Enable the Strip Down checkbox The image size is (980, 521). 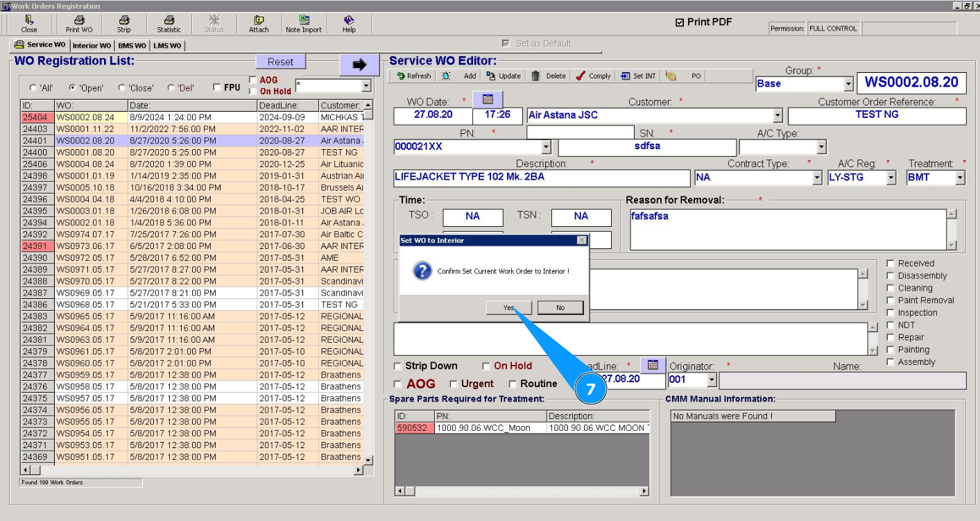pyautogui.click(x=398, y=366)
